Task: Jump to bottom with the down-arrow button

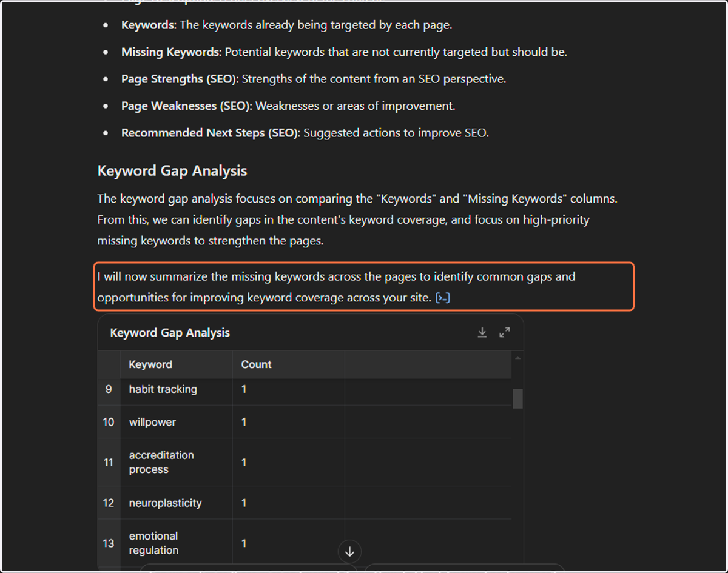Action: click(x=349, y=552)
